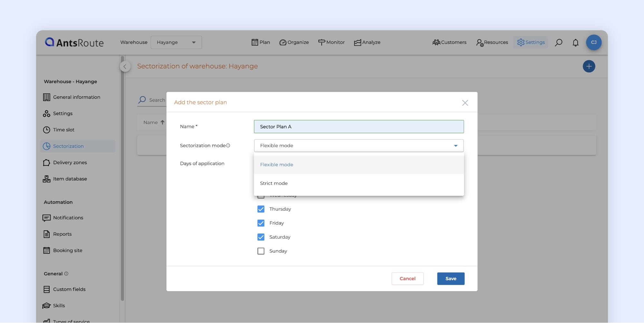The height and width of the screenshot is (323, 644).
Task: Click the Delivery zones icon in sidebar
Action: [x=47, y=163]
